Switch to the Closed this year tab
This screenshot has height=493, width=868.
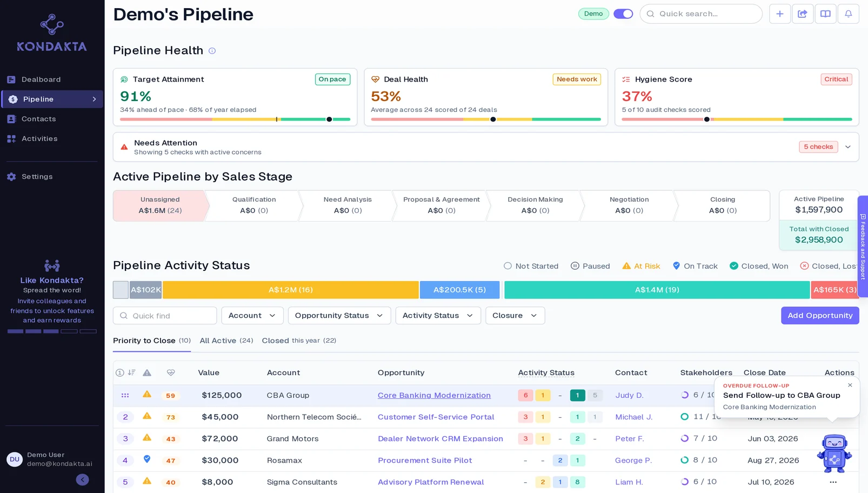[x=299, y=341]
